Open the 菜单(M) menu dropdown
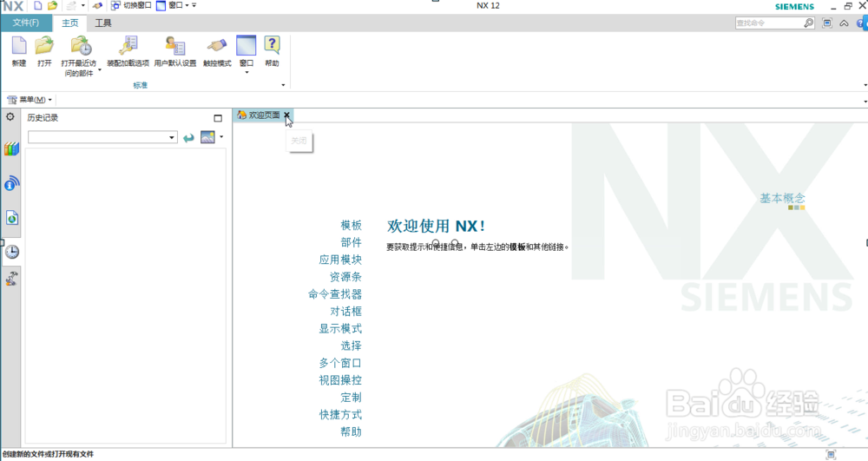This screenshot has height=461, width=868. coord(30,100)
